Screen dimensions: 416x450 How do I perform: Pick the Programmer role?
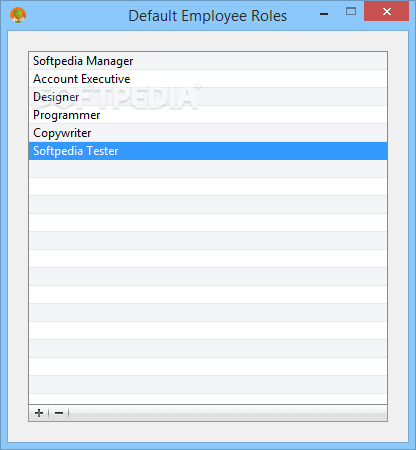click(x=208, y=115)
